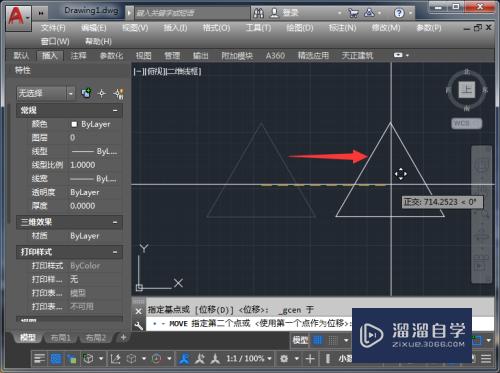Image resolution: width=500 pixels, height=373 pixels.
Task: Toggle the colored ortho mode icon in status bar
Action: coord(72,359)
